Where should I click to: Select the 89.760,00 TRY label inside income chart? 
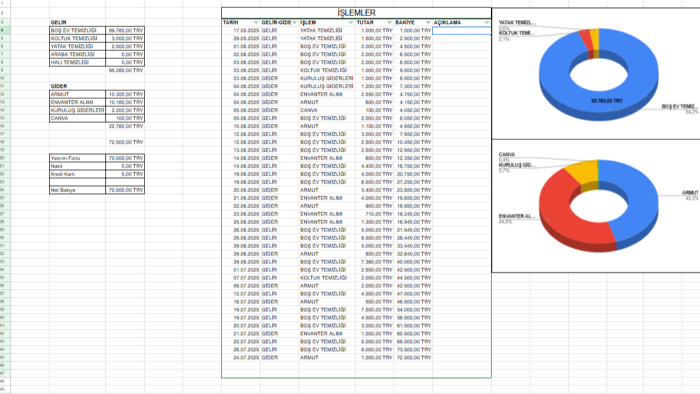(x=607, y=101)
